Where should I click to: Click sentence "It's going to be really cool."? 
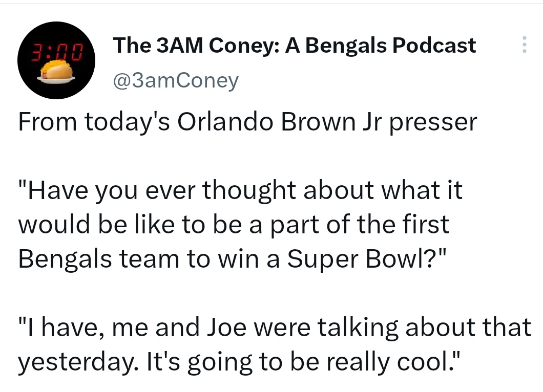coord(304,362)
